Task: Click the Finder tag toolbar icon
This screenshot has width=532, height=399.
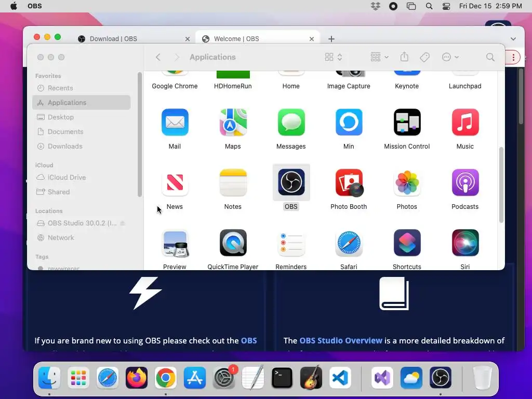Action: tap(424, 57)
